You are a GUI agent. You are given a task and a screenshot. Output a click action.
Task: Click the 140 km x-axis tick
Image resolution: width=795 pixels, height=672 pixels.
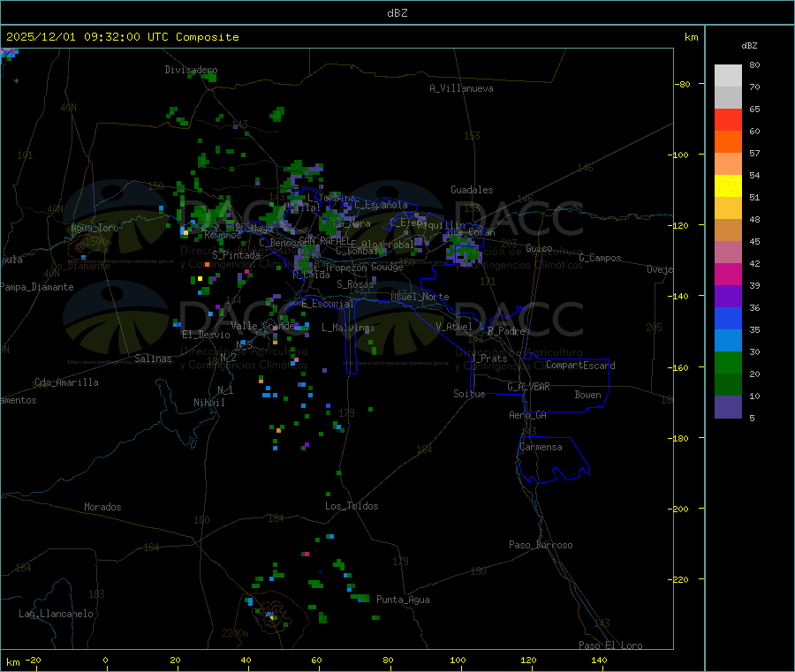pyautogui.click(x=599, y=660)
